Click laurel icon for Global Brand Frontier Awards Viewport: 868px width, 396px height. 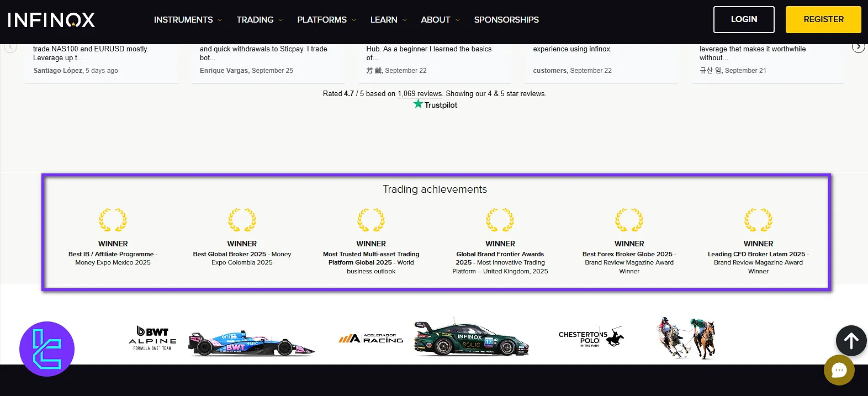pos(500,220)
